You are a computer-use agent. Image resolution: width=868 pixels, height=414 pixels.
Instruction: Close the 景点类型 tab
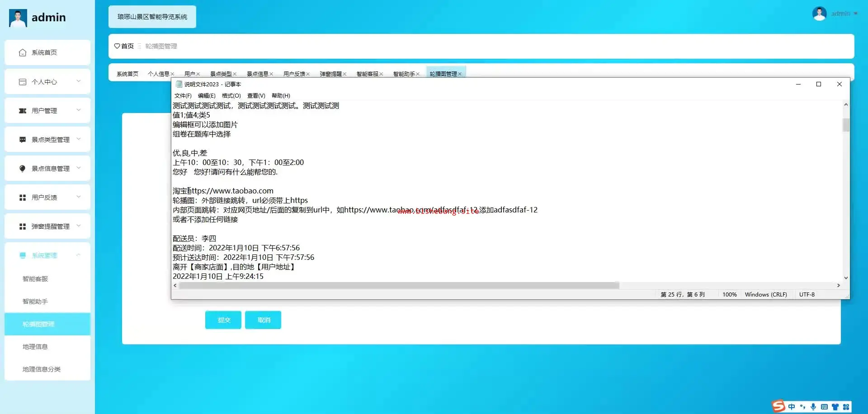tap(235, 74)
